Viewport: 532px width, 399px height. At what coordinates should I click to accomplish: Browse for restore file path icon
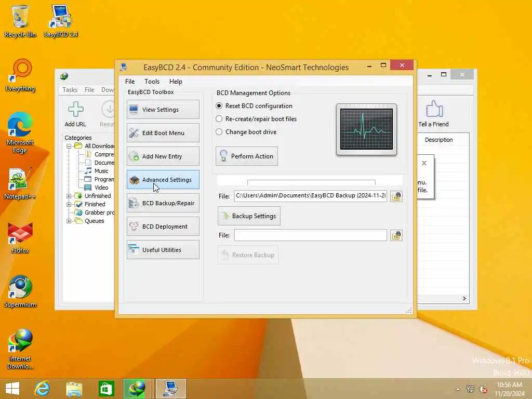point(396,235)
